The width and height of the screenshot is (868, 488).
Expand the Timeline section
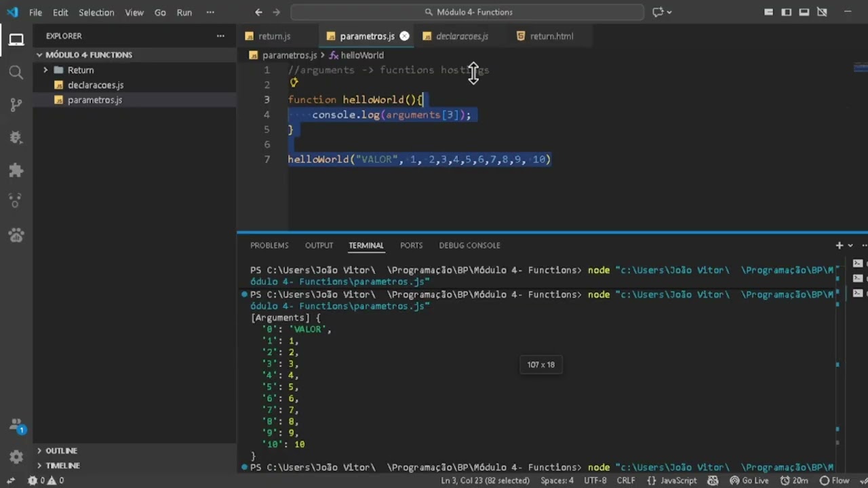coord(62,466)
